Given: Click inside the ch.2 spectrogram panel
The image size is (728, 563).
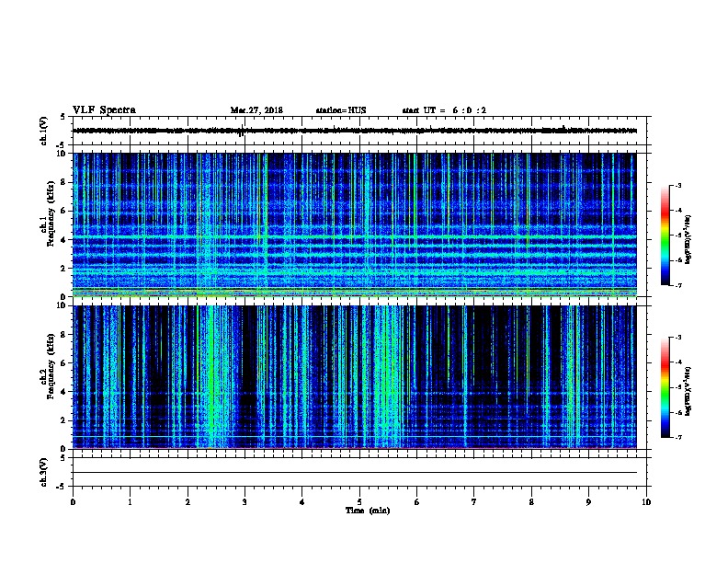Looking at the screenshot, I should pyautogui.click(x=355, y=377).
